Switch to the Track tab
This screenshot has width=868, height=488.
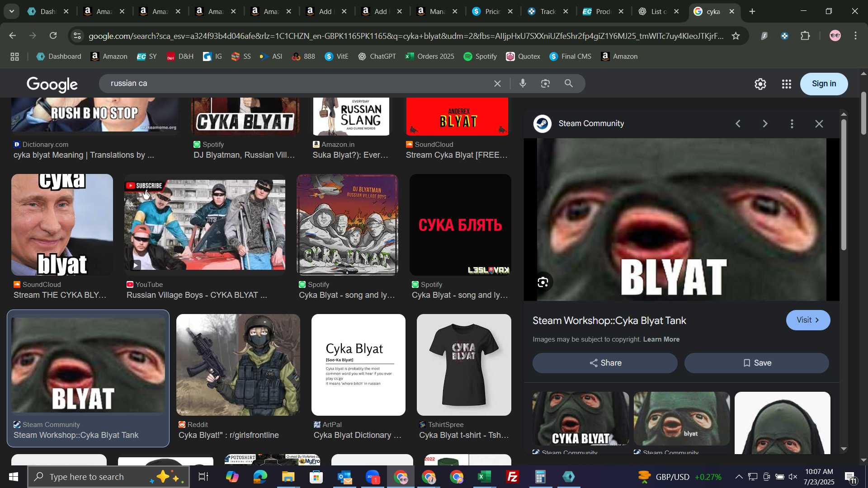click(547, 12)
